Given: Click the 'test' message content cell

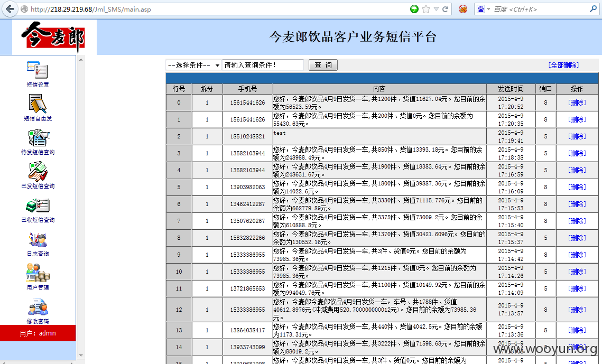Looking at the screenshot, I should 379,136.
